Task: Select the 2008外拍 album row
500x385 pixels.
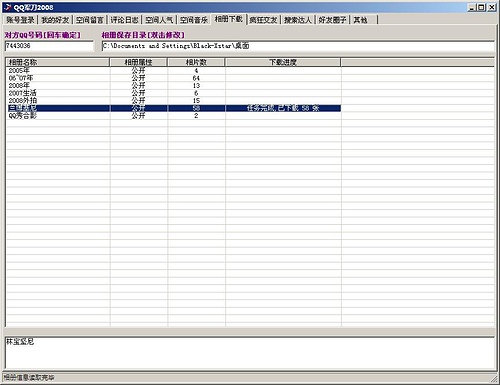Action: click(173, 100)
